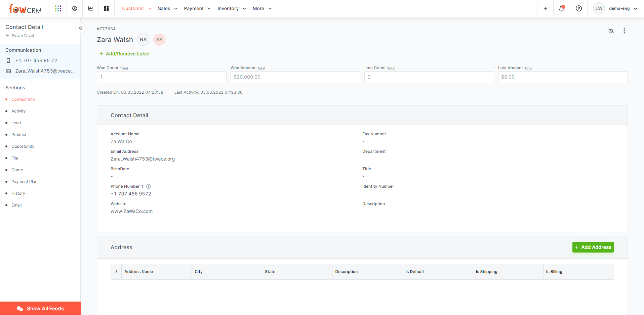Open the help question mark icon
This screenshot has height=315, width=644.
pyautogui.click(x=579, y=8)
